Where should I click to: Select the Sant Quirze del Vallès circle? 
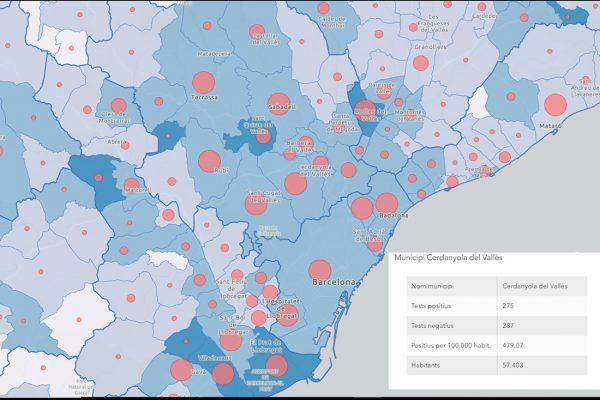264,136
